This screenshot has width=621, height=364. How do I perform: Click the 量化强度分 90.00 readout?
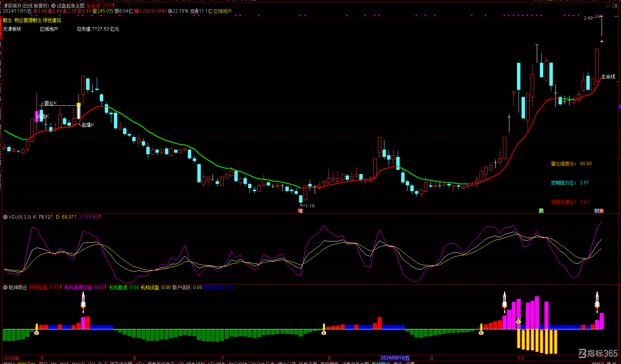click(x=571, y=164)
